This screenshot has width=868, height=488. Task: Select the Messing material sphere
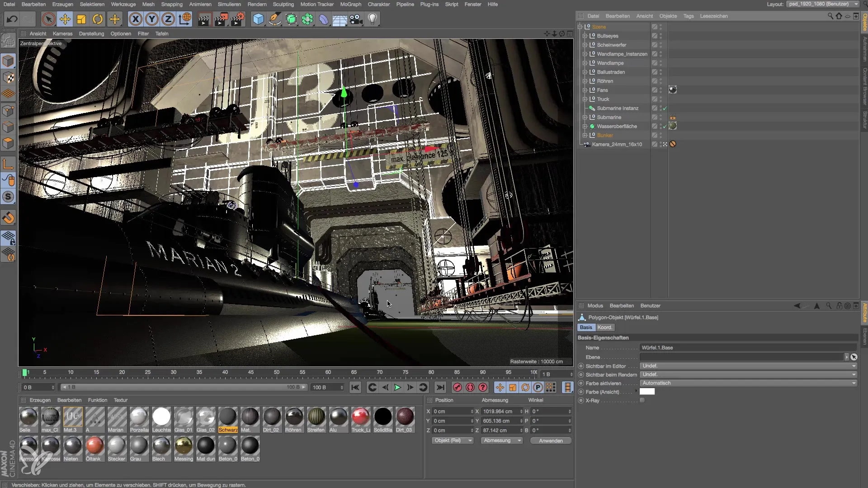pyautogui.click(x=183, y=446)
